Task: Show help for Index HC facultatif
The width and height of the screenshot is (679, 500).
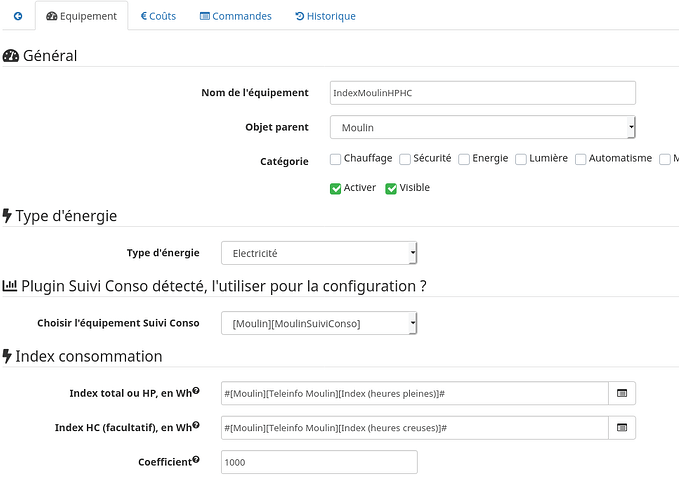Action: (196, 425)
